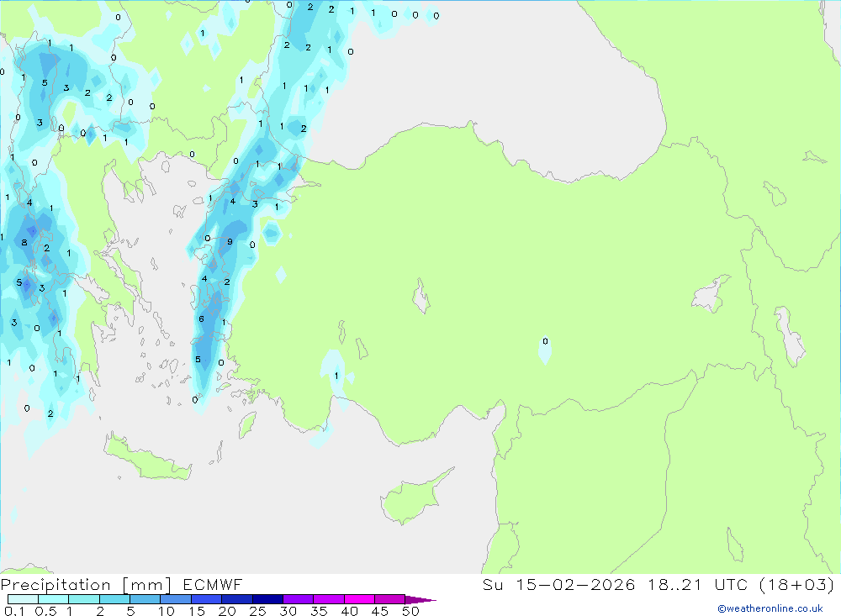Click the '20' legend scale label
Screen dimensions: 841x616
click(227, 611)
